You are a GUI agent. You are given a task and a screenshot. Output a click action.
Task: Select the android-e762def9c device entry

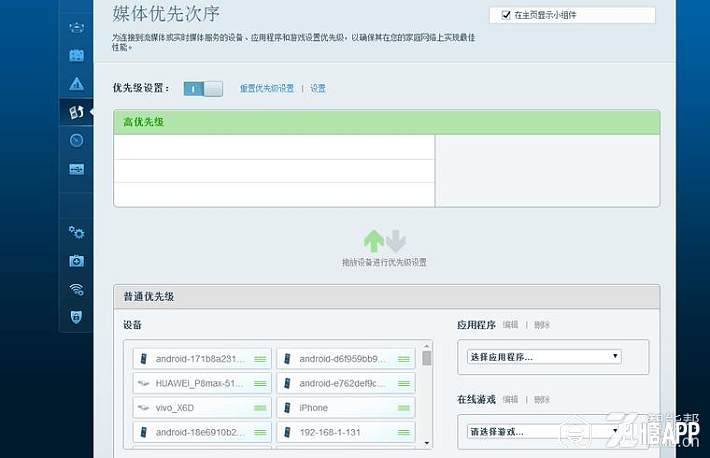(346, 383)
